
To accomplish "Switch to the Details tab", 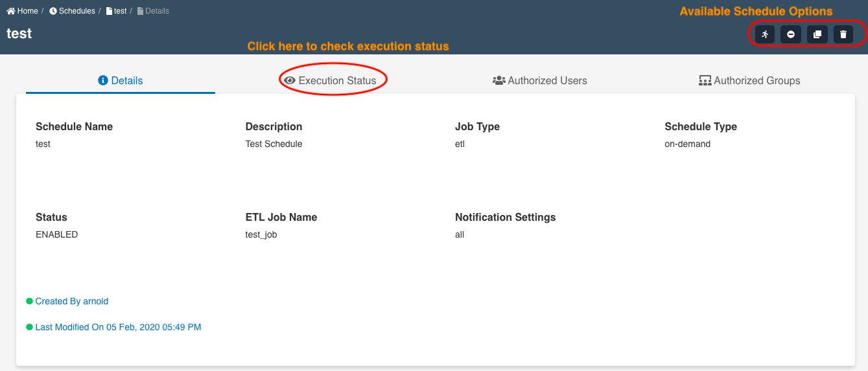I will [121, 80].
